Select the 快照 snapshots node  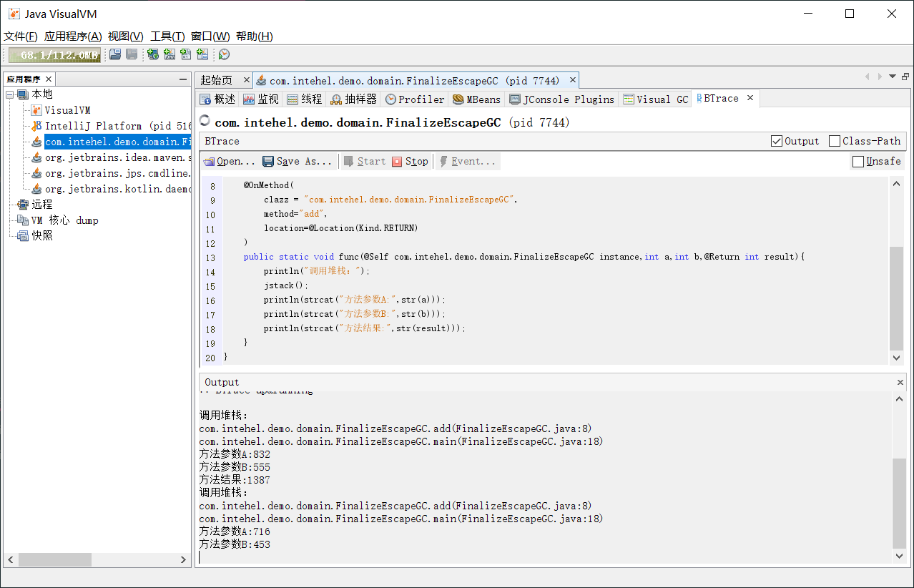coord(41,235)
